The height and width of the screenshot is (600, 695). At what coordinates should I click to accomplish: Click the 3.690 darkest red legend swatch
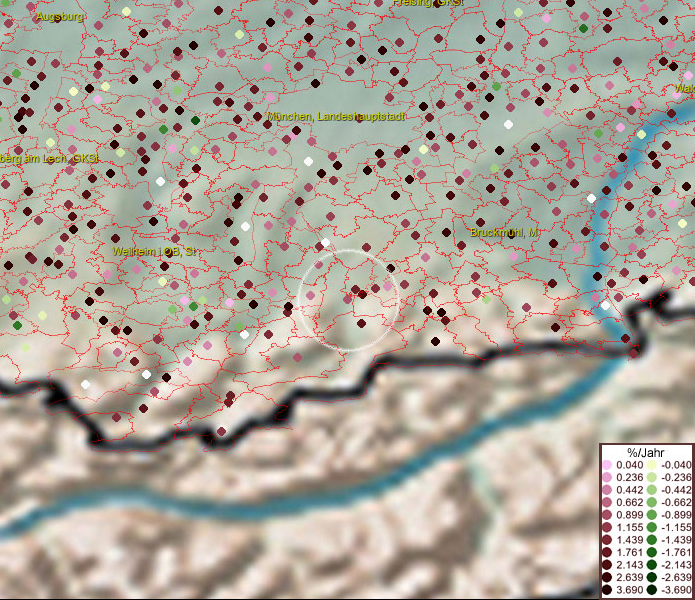[x=607, y=591]
